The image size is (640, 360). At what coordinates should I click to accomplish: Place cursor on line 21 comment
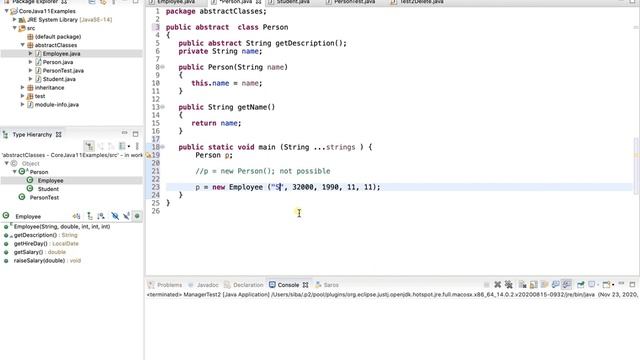click(263, 171)
